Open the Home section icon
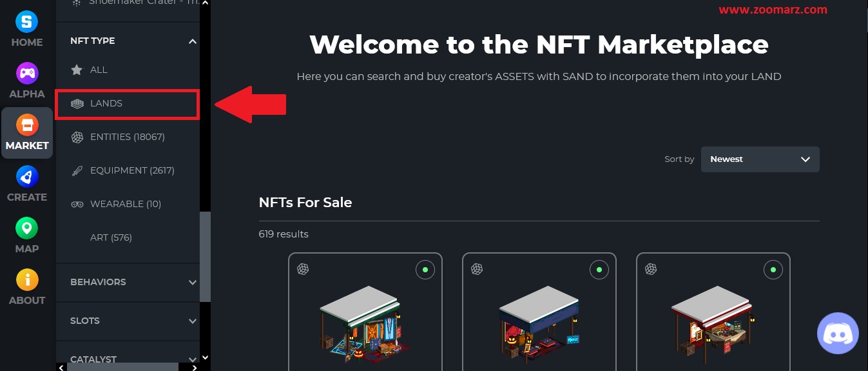Screen dimensions: 868x371 27,22
